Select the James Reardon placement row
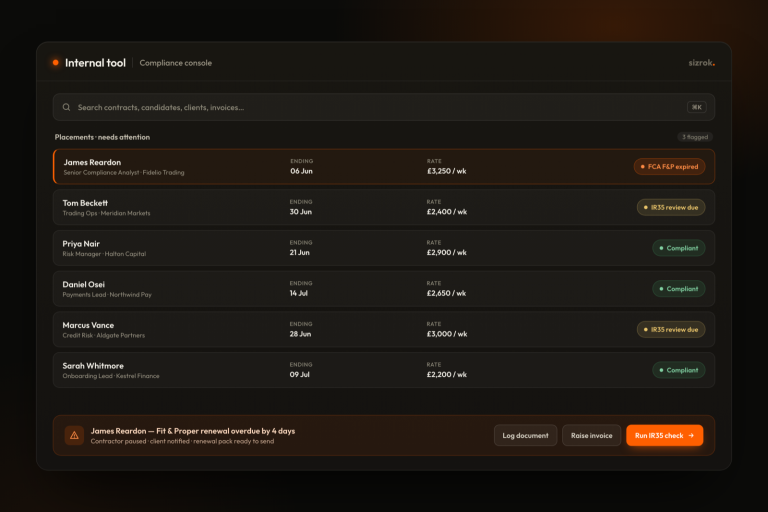This screenshot has width=768, height=512. click(384, 167)
